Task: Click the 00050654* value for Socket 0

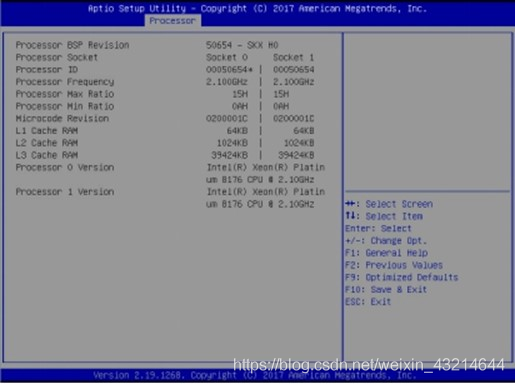Action: tap(229, 70)
